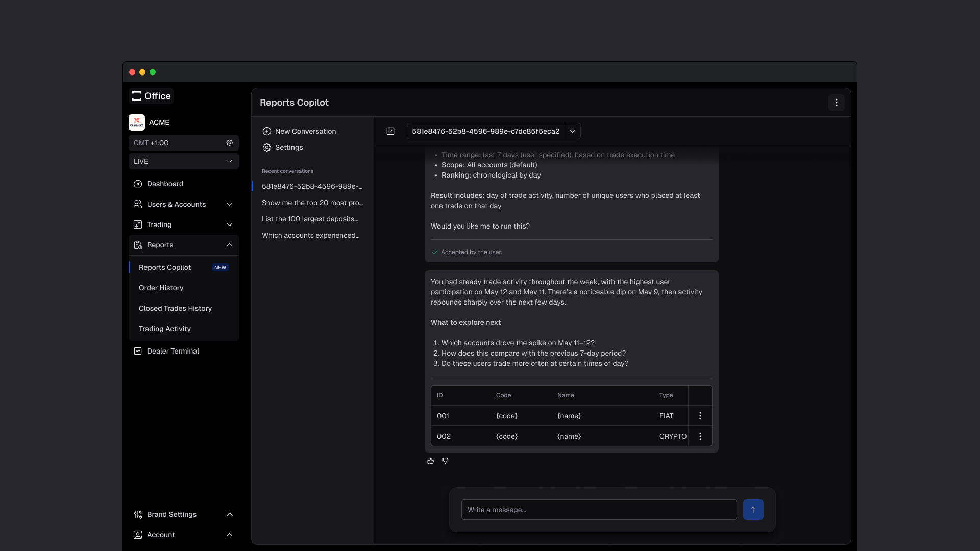Click the GMT +1:00 timezone field
Viewport: 980px width, 551px height.
coord(184,143)
